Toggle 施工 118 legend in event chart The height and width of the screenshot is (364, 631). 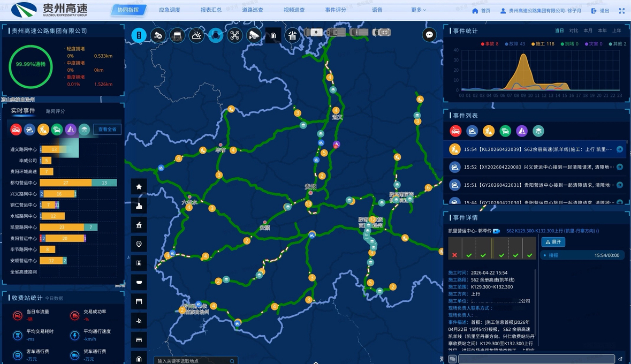[x=543, y=44]
